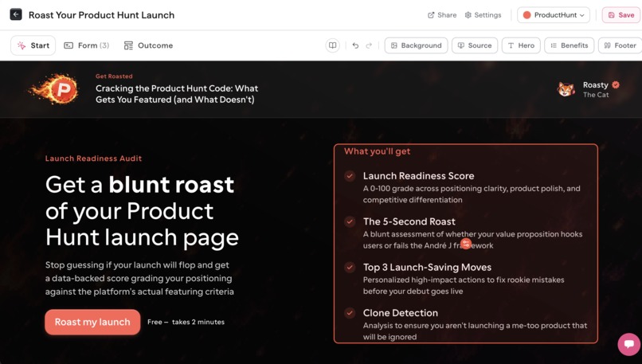Select 'Personalized high-impact actions' description
Screen dimensions: 642x364
[x=464, y=285]
